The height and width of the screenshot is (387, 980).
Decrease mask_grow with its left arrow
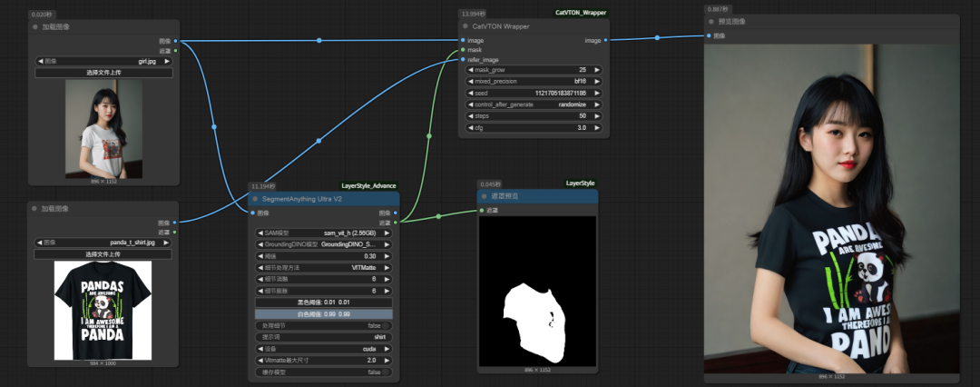click(x=470, y=70)
